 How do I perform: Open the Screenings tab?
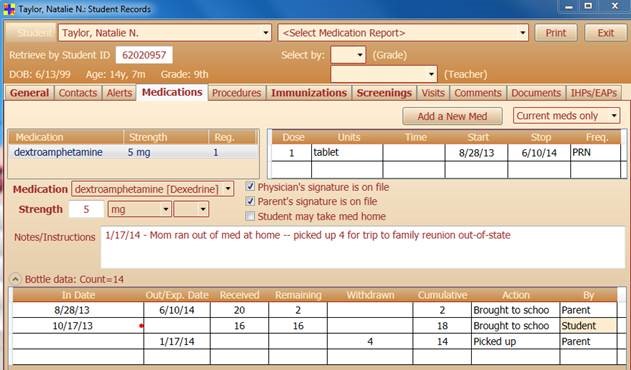[x=384, y=93]
